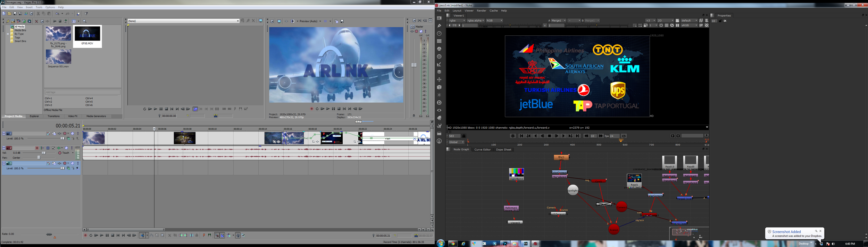
Task: Toggle loop mode button beside fps field
Action: point(624,136)
